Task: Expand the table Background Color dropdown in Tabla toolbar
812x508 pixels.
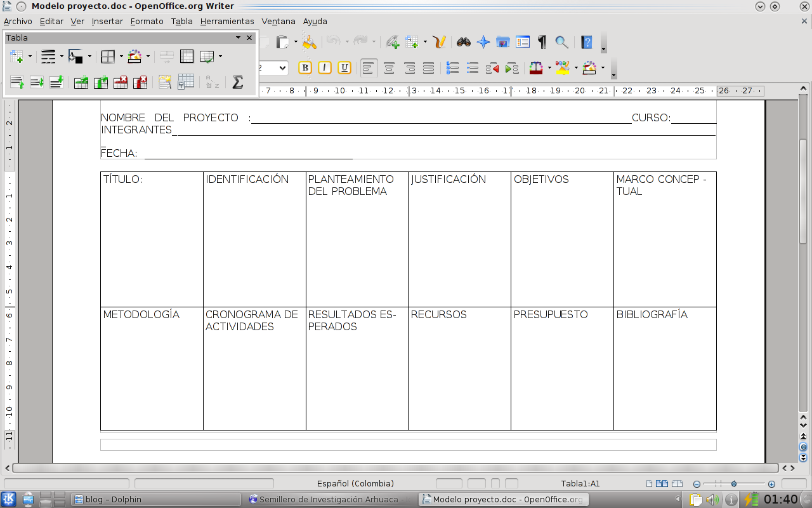Action: [148, 57]
